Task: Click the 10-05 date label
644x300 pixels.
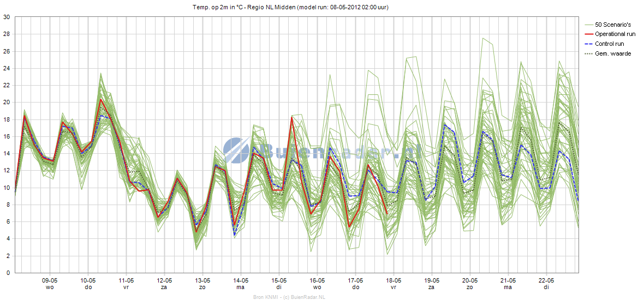Action: 88,281
